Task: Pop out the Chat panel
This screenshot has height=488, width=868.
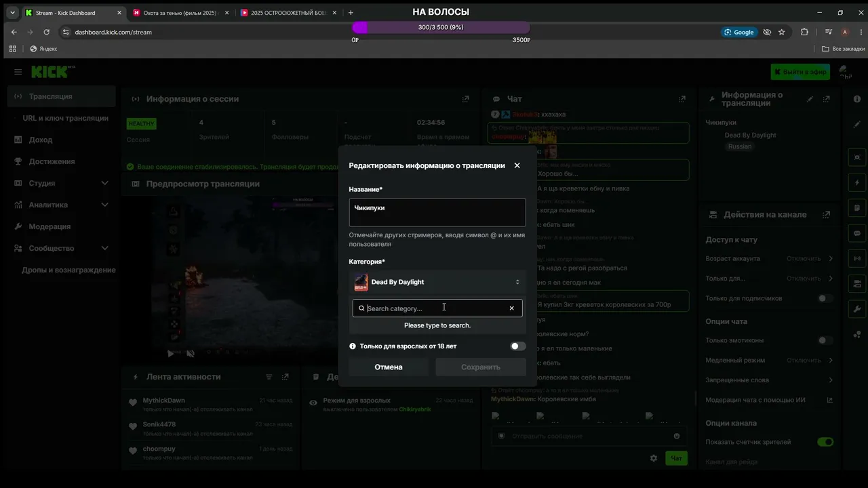Action: point(682,99)
